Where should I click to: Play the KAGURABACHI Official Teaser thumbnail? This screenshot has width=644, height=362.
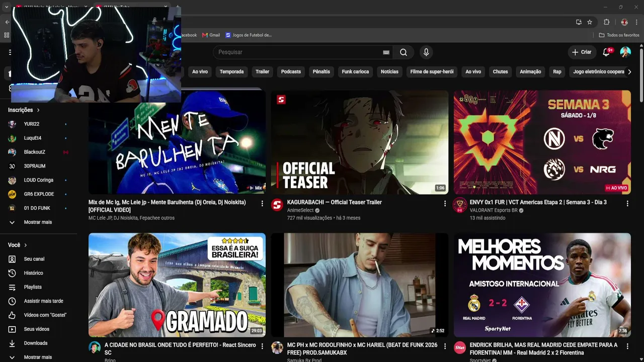pos(360,142)
